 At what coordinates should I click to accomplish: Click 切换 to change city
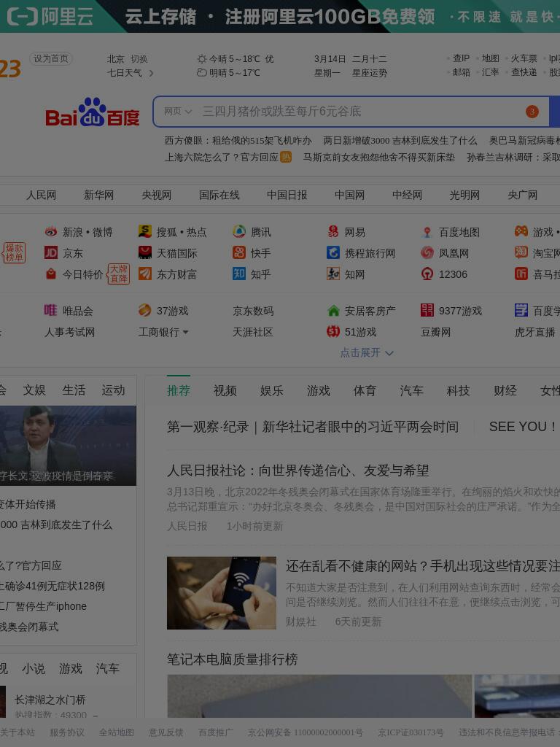point(139,59)
